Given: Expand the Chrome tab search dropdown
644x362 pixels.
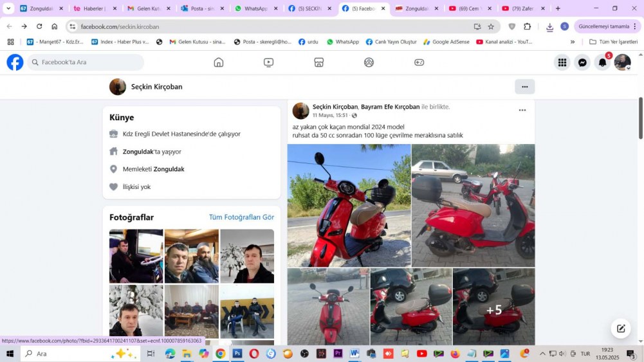Looking at the screenshot, I should (8, 8).
